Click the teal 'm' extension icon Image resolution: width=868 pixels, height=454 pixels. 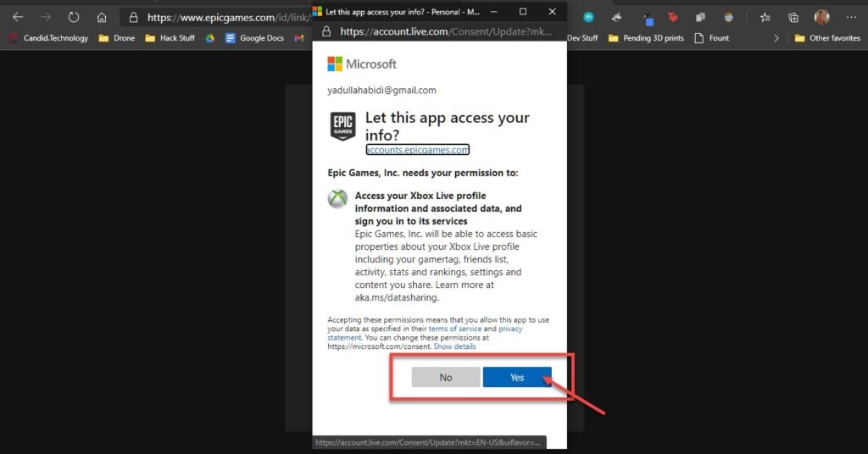(x=588, y=17)
